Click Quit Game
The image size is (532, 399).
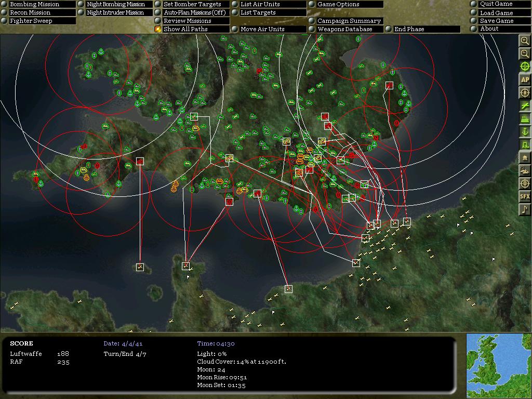(x=500, y=4)
